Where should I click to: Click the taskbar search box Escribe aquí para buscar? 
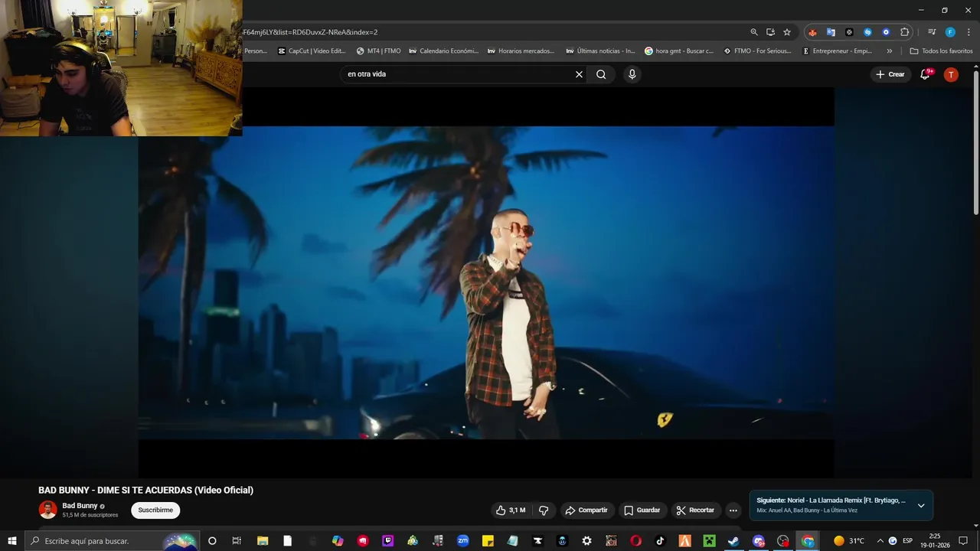pos(113,541)
